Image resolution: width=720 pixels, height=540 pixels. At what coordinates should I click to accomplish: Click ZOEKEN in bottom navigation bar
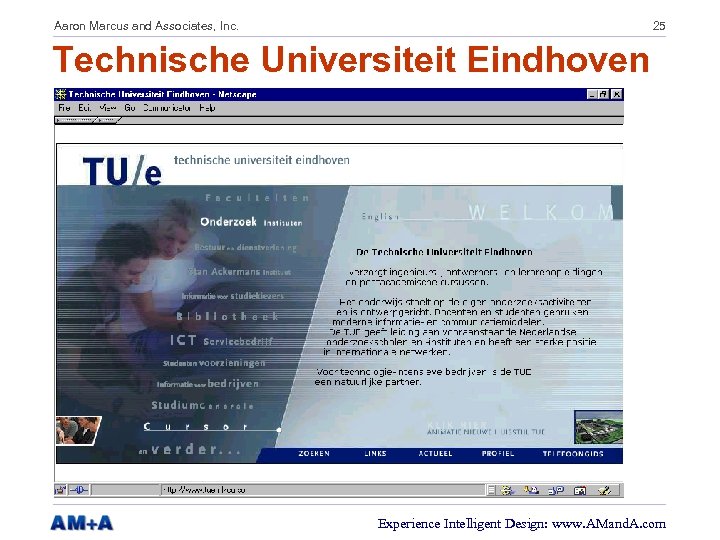click(314, 454)
